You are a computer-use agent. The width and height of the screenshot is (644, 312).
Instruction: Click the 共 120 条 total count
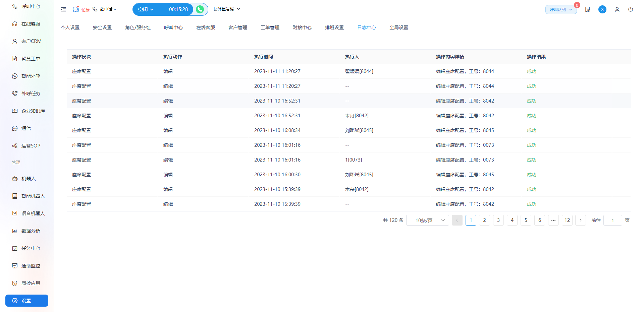(x=393, y=220)
